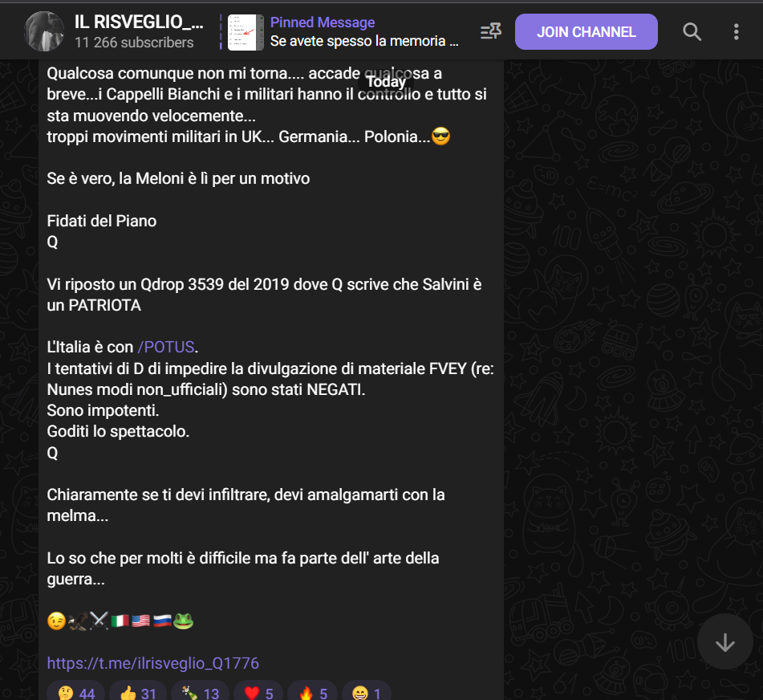Click the 11 266 subscribers count
The height and width of the screenshot is (700, 763).
(x=134, y=43)
